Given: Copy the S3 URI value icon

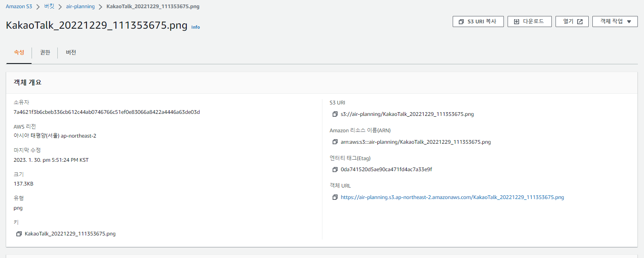Looking at the screenshot, I should pos(335,114).
